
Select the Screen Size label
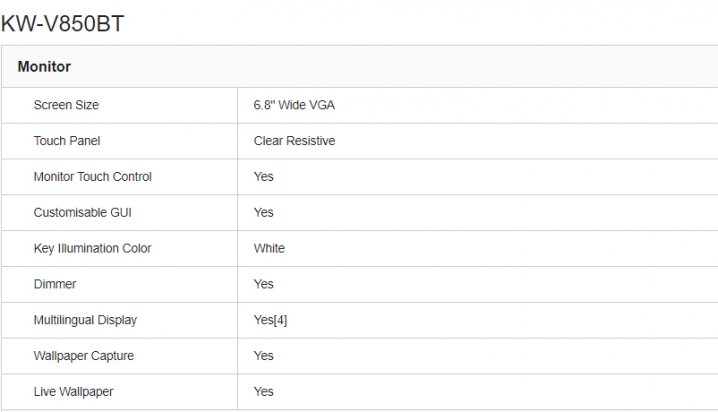[66, 105]
